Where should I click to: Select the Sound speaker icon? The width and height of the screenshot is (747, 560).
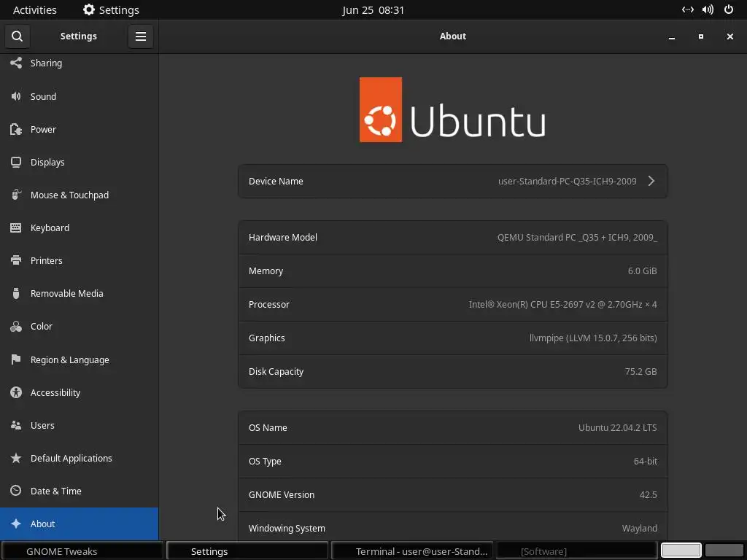click(x=16, y=96)
